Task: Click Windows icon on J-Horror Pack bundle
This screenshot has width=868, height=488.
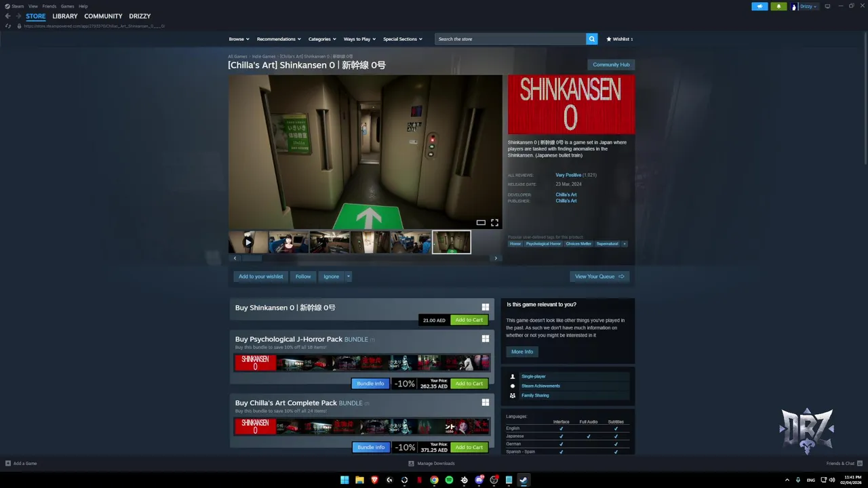Action: click(485, 339)
